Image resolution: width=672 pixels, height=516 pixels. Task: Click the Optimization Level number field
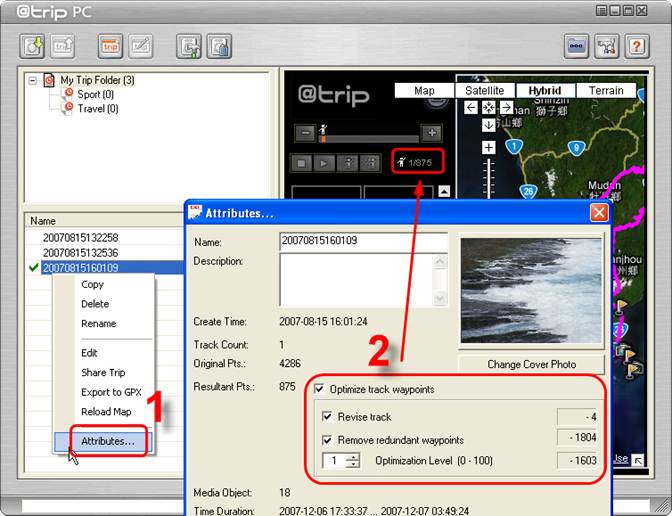tap(334, 461)
